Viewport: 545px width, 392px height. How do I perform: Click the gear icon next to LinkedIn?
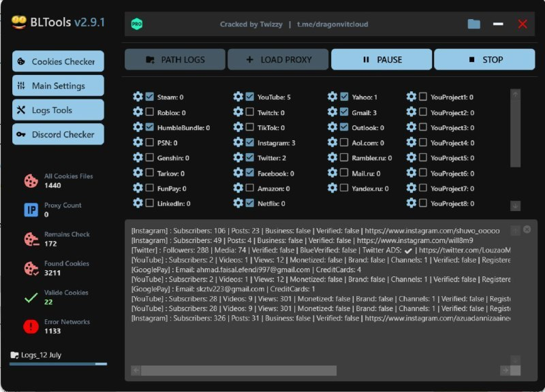tap(138, 203)
